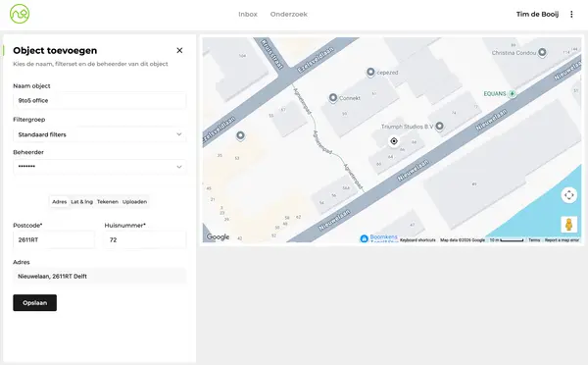Click the Boomkens shop marker

(364, 238)
